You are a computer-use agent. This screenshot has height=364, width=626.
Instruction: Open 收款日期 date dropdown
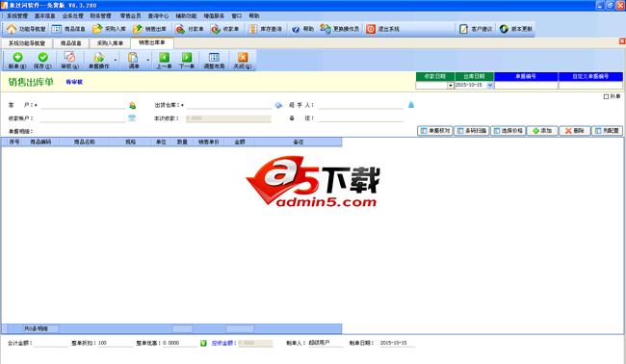point(451,86)
